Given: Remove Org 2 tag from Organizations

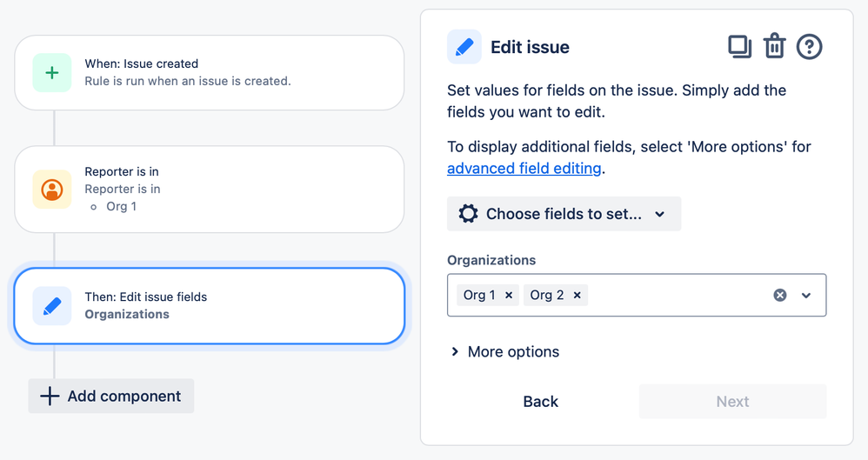Looking at the screenshot, I should [x=577, y=296].
